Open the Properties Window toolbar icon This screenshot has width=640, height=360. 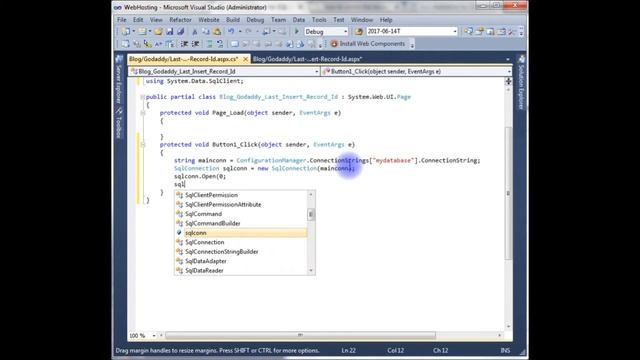(x=479, y=31)
